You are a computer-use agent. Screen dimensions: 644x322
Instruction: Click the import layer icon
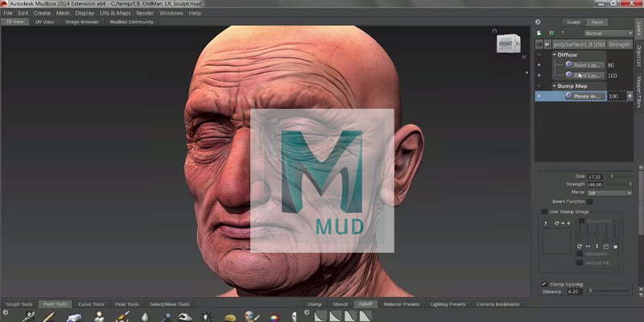point(551,33)
